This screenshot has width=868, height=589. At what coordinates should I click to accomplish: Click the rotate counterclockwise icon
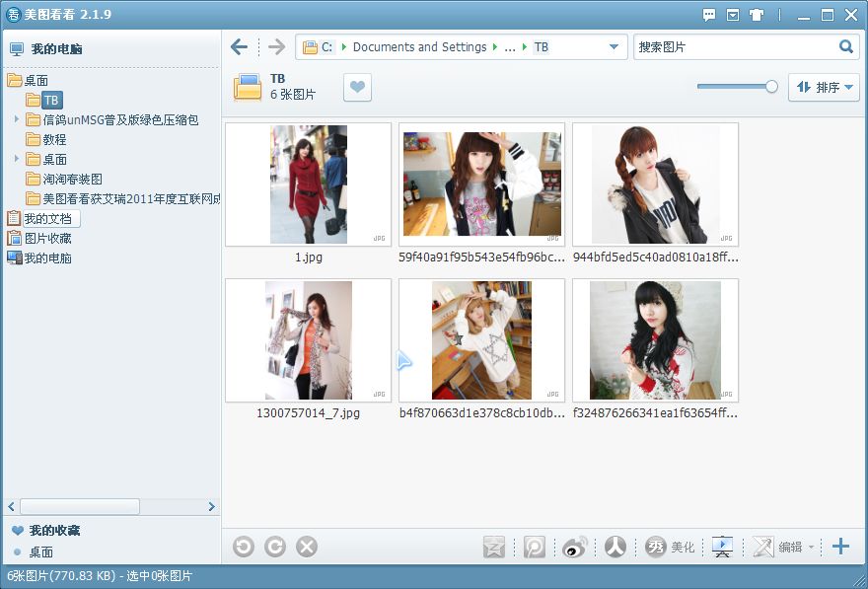point(244,547)
